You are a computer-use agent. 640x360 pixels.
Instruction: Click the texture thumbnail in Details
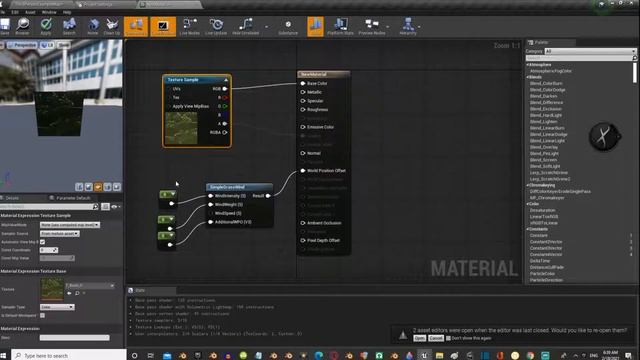coord(52,289)
